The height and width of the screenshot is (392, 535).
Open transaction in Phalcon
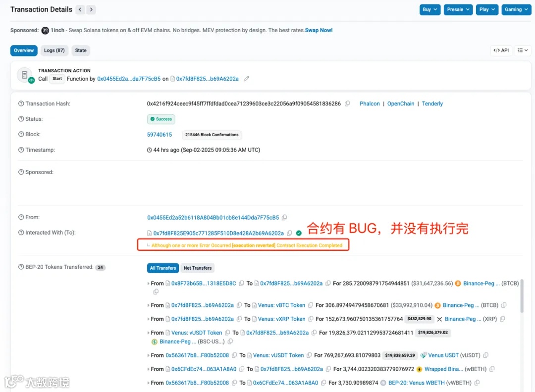pos(370,103)
